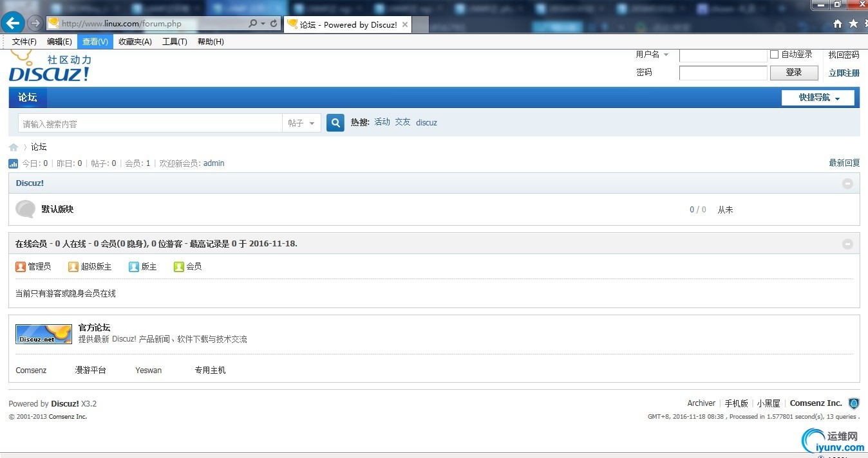Open the admin new member link
This screenshot has width=868, height=458.
coord(214,163)
